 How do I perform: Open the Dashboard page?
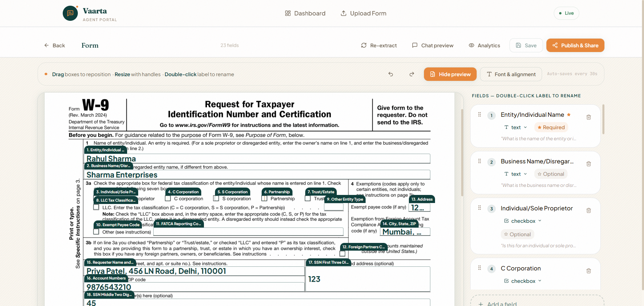pos(305,13)
